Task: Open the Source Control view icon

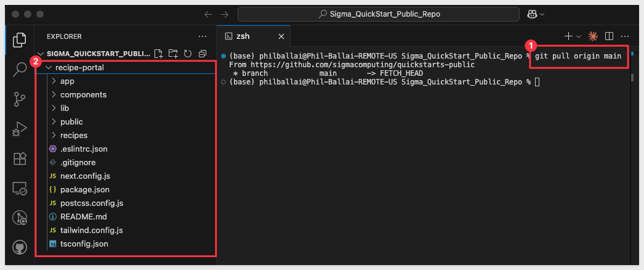Action: 19,99
